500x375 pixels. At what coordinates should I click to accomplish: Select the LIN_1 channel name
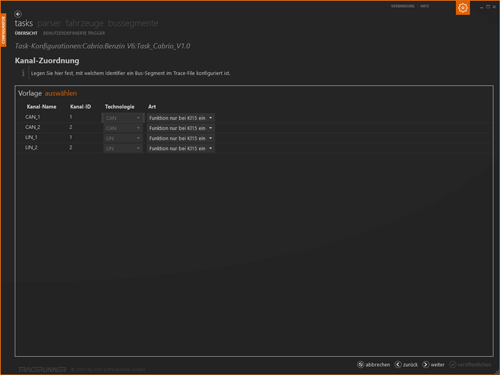coord(31,137)
